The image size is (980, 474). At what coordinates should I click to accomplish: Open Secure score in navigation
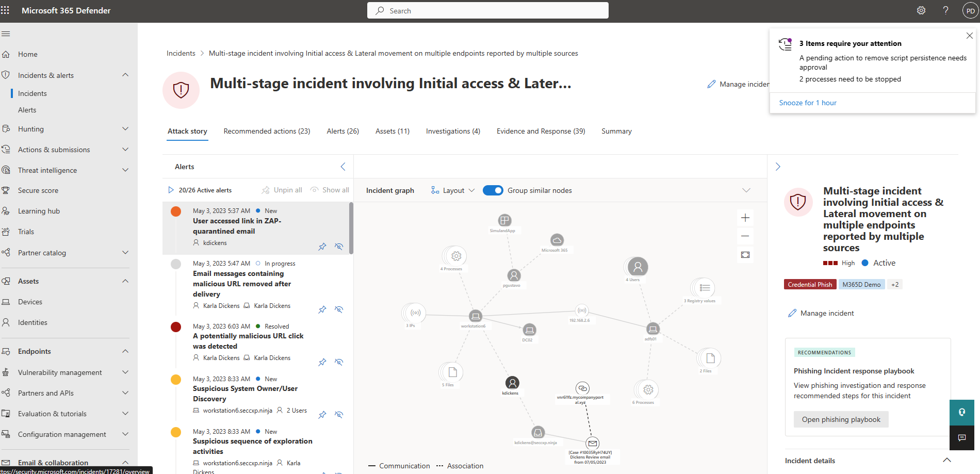pos(38,190)
